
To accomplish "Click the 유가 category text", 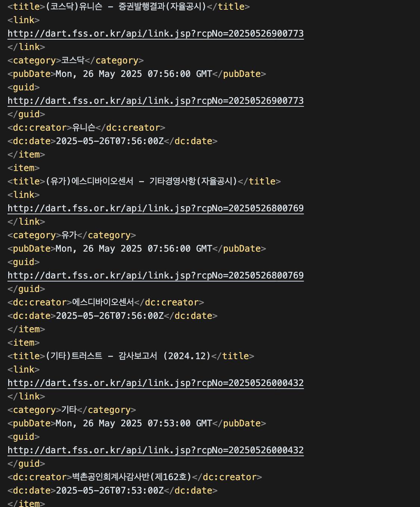I will click(69, 235).
